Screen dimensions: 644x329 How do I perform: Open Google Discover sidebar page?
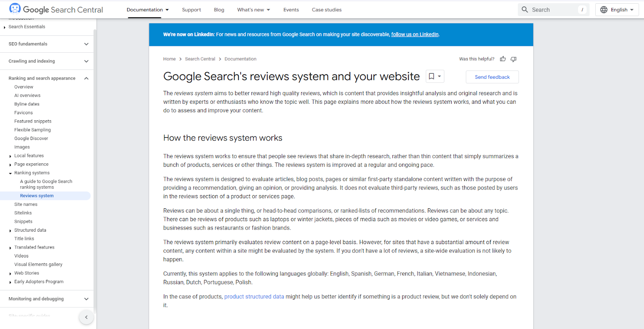coord(31,138)
